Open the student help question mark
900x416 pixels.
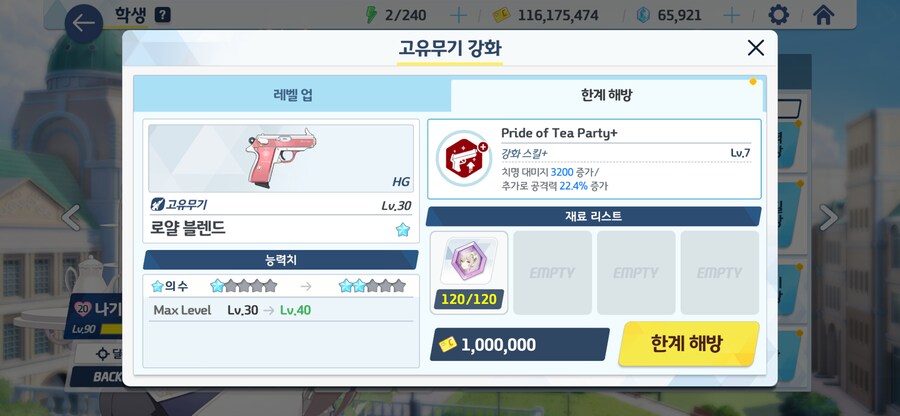click(x=163, y=15)
